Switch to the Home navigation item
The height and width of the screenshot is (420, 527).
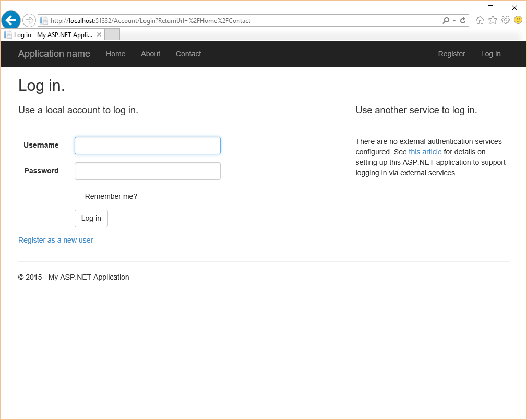click(115, 54)
